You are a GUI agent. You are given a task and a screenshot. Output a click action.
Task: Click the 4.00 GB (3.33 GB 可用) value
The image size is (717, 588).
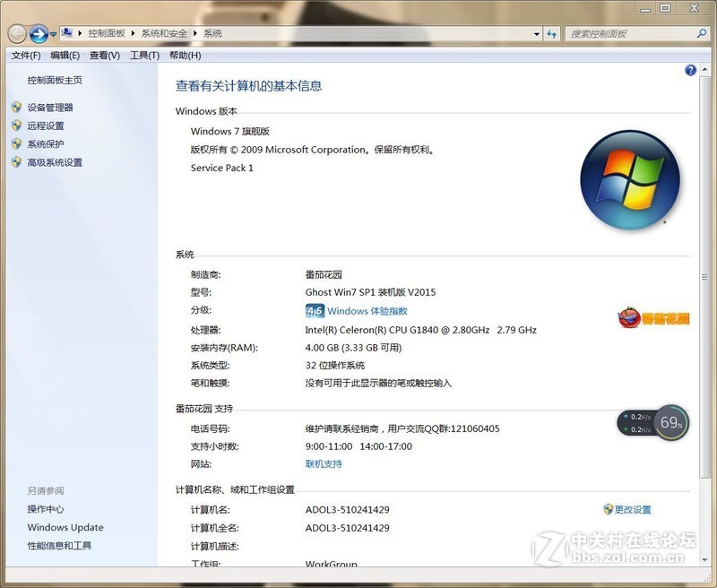[353, 348]
